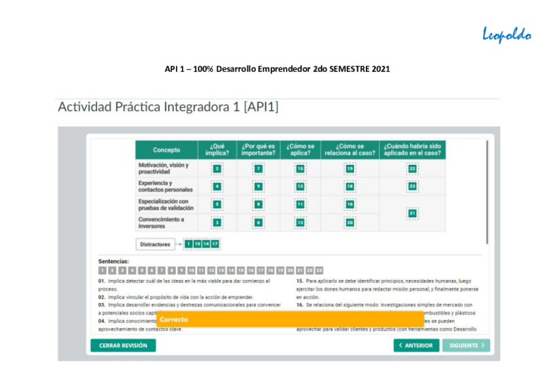Click tile 7 under "¿Por qué es importante?"
555x392 pixels.
[x=257, y=168]
